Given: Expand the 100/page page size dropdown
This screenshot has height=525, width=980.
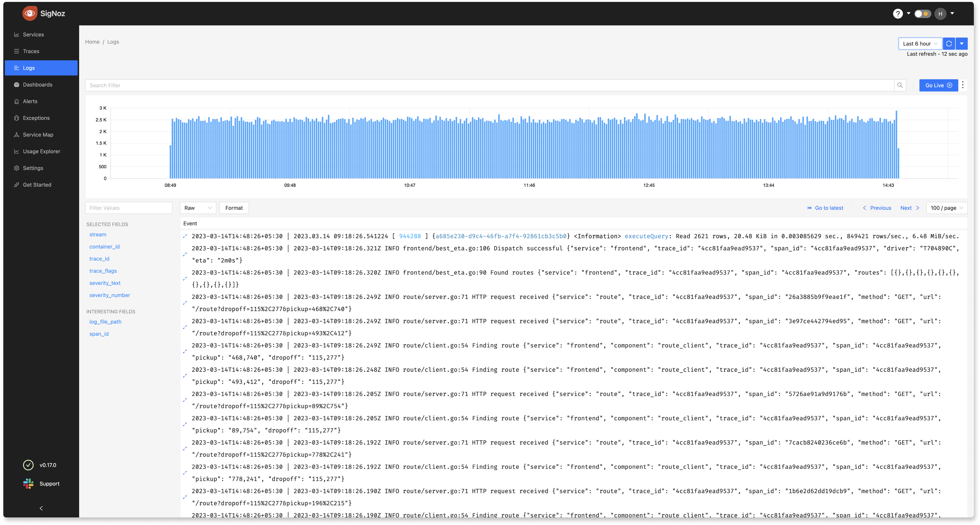Looking at the screenshot, I should point(946,208).
